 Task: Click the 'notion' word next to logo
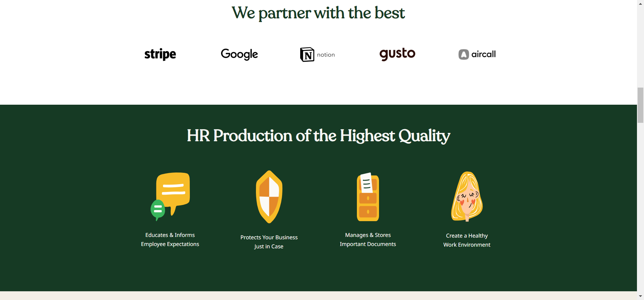click(x=326, y=55)
